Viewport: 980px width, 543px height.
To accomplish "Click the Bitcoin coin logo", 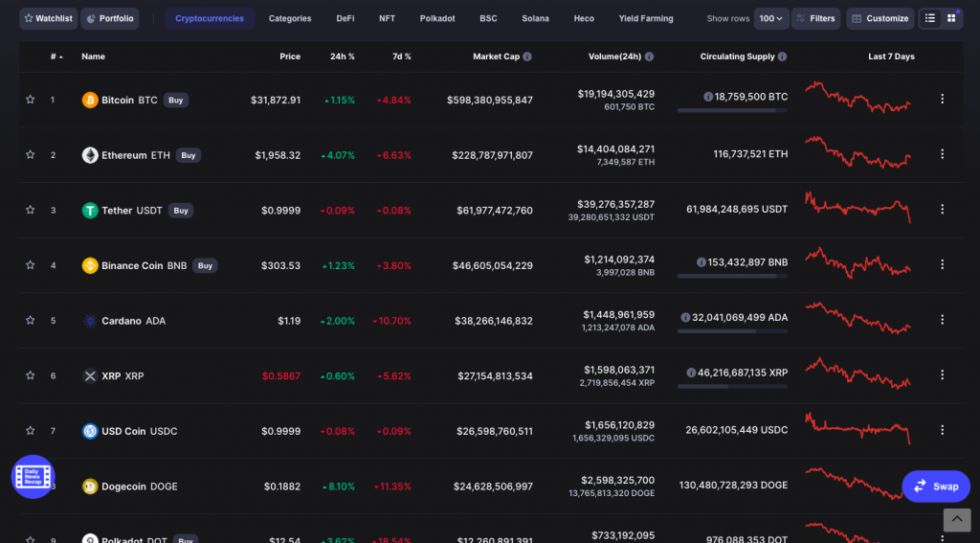I will 90,101.
